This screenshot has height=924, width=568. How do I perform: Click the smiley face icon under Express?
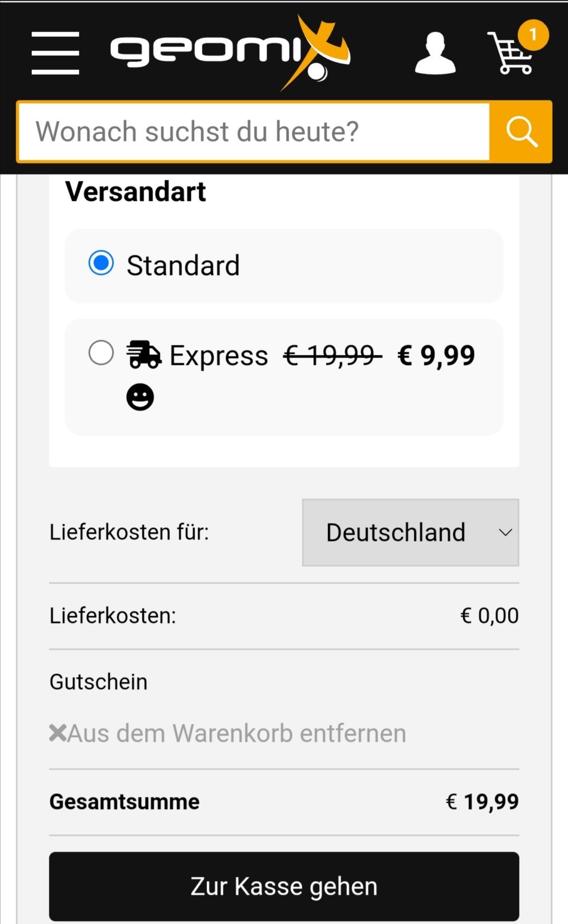click(x=140, y=397)
